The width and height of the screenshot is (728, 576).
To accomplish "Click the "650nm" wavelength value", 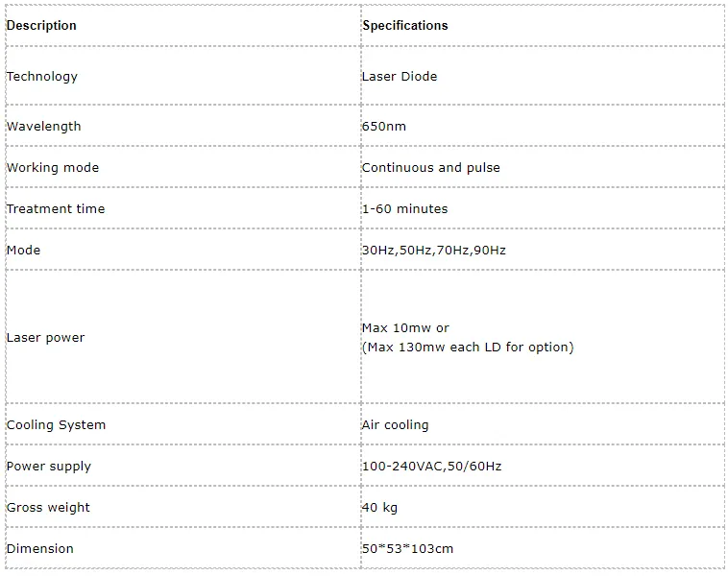I will 383,127.
